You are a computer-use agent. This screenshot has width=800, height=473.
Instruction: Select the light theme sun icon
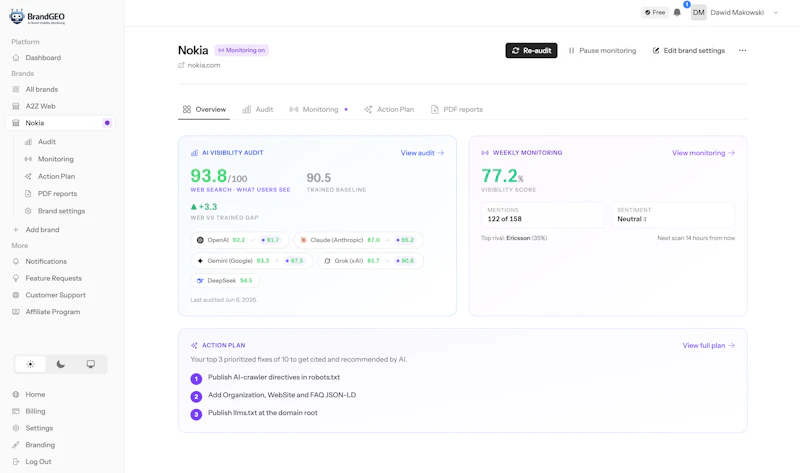coord(30,364)
